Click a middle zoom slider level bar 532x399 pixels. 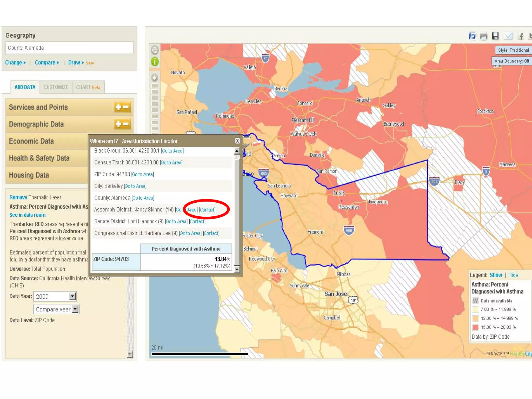155,110
